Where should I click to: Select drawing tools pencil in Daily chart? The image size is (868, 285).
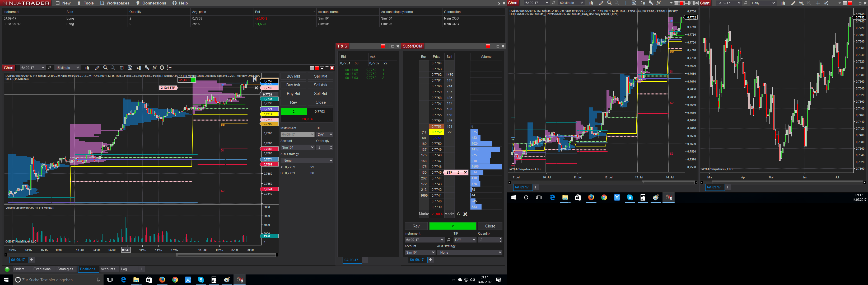pos(793,3)
